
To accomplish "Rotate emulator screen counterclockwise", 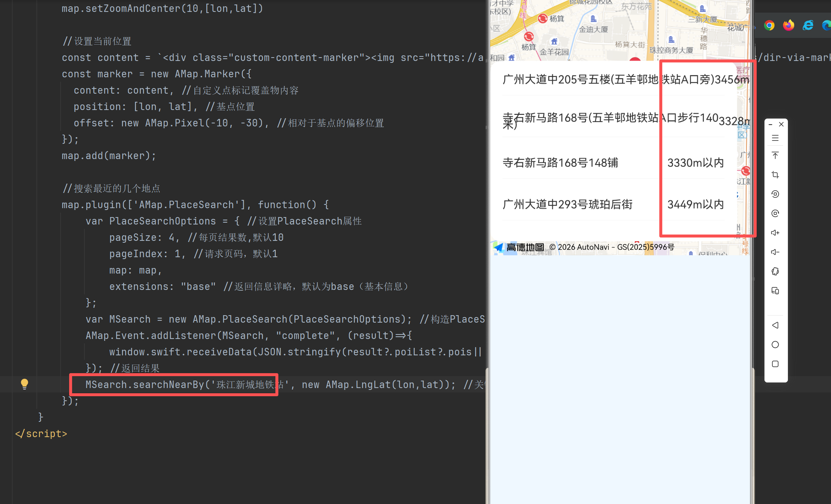I will (775, 194).
